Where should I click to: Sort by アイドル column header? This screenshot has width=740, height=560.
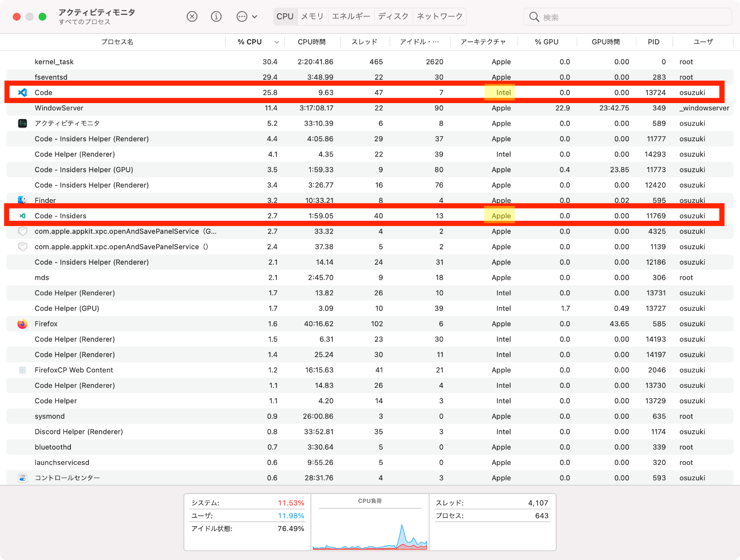click(x=419, y=42)
